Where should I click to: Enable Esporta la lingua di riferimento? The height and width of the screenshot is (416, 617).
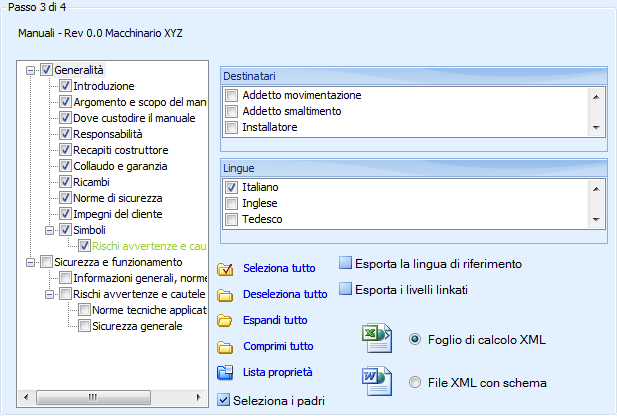coord(345,263)
